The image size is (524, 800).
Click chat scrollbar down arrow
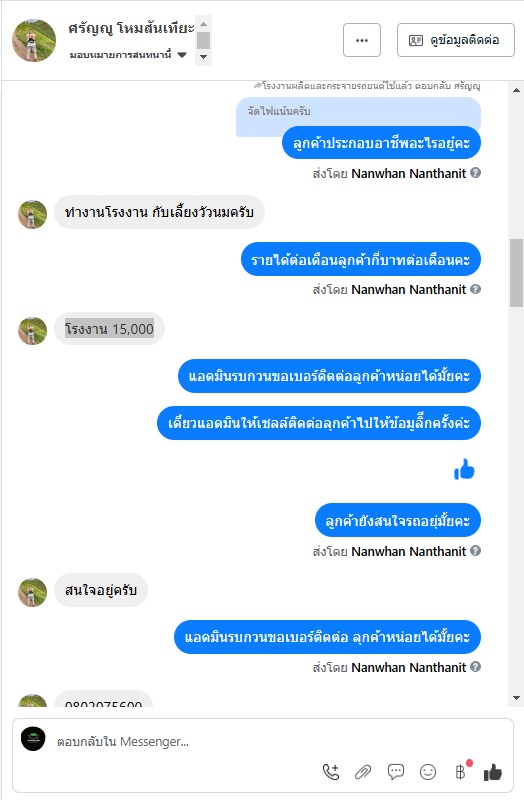(x=516, y=697)
